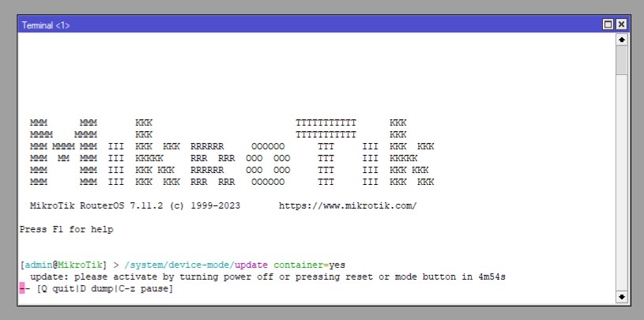Click the pink cursor block at line start
644x320 pixels.
[x=22, y=288]
